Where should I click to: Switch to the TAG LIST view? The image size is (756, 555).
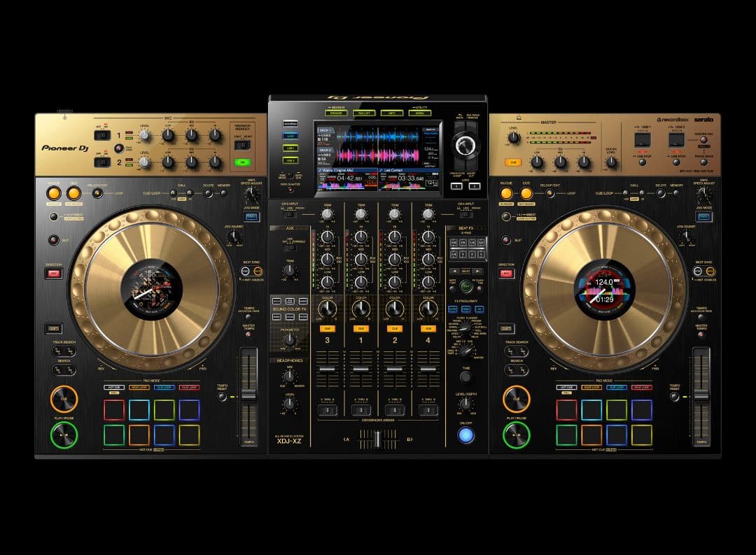[x=365, y=113]
